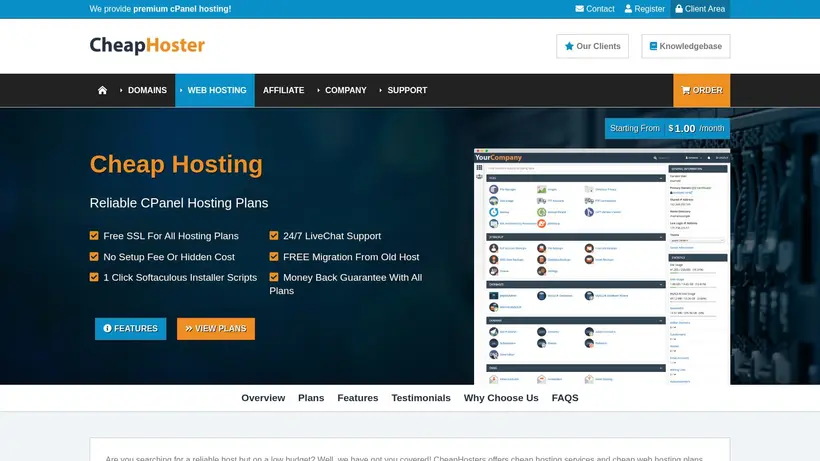Screen dimensions: 820x461
Task: Go to the Client Area
Action: [700, 9]
